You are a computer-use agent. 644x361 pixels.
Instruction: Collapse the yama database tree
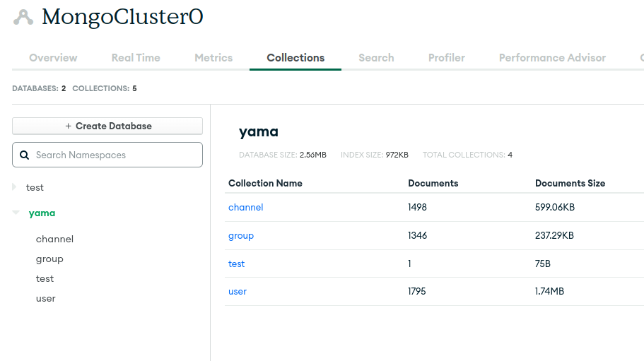point(16,213)
